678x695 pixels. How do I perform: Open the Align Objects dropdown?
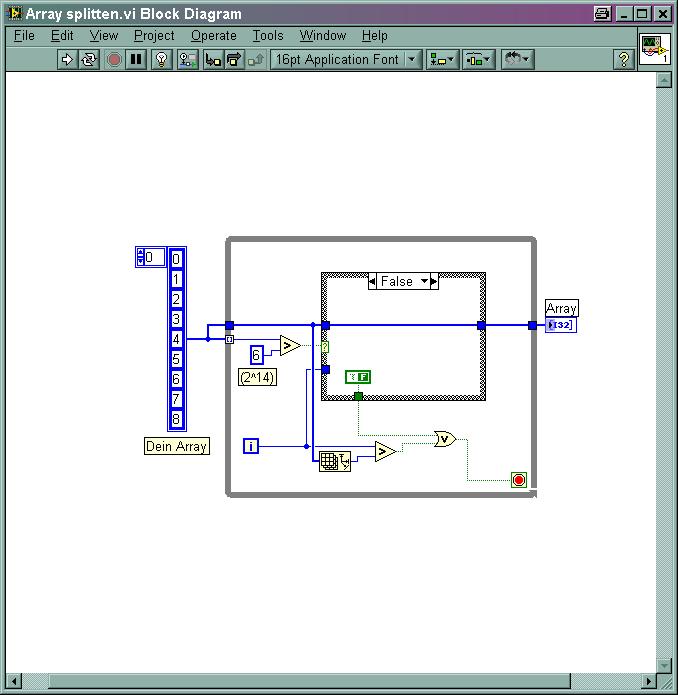pyautogui.click(x=442, y=59)
